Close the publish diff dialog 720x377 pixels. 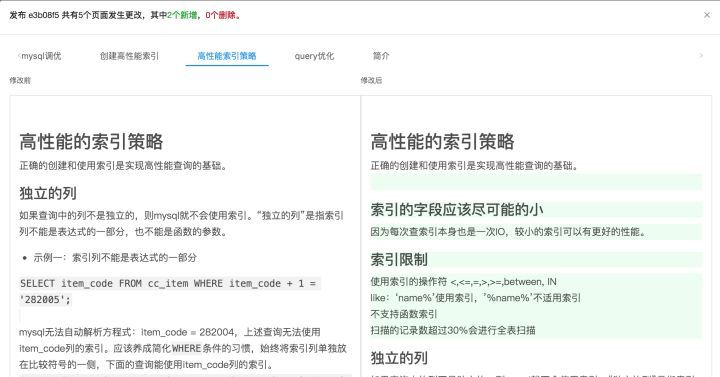(x=707, y=15)
